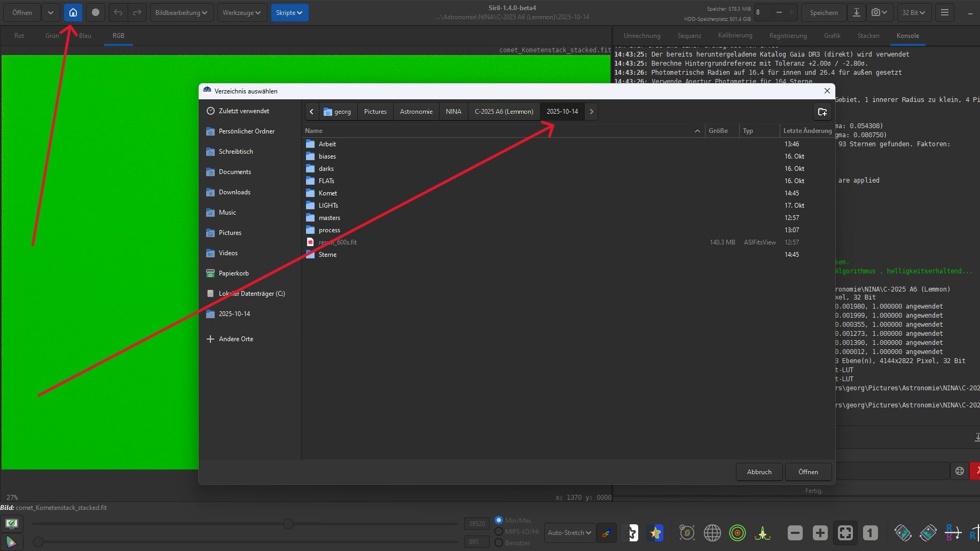
Task: Click the upper histogram cut slider handle
Action: (x=288, y=524)
